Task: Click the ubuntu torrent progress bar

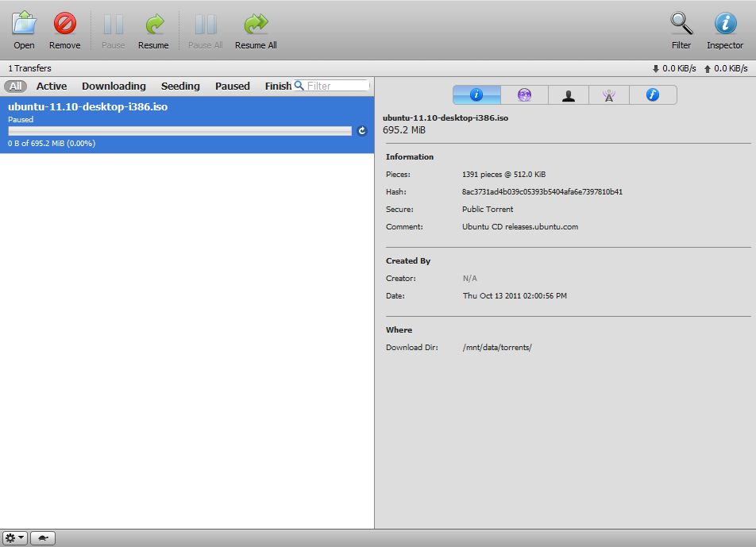Action: click(x=179, y=131)
